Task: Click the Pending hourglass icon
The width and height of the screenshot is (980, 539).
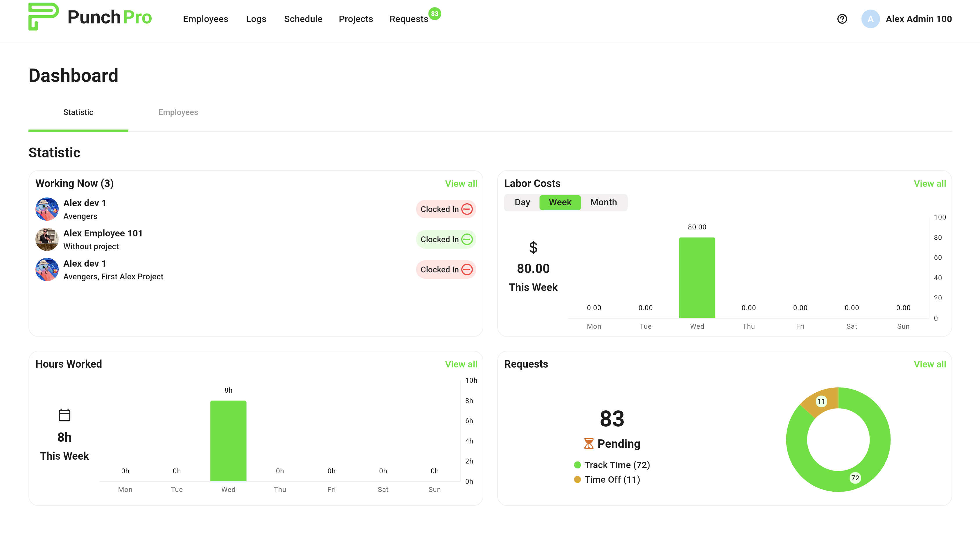Action: [588, 443]
